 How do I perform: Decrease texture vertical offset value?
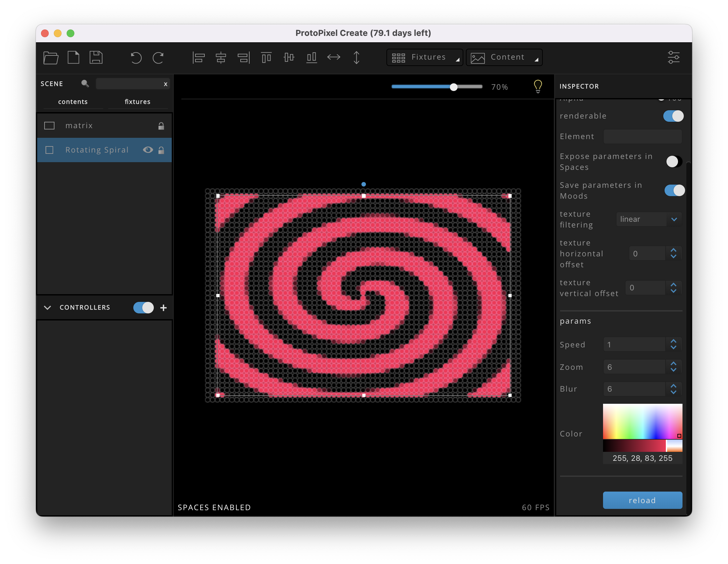[x=673, y=291]
